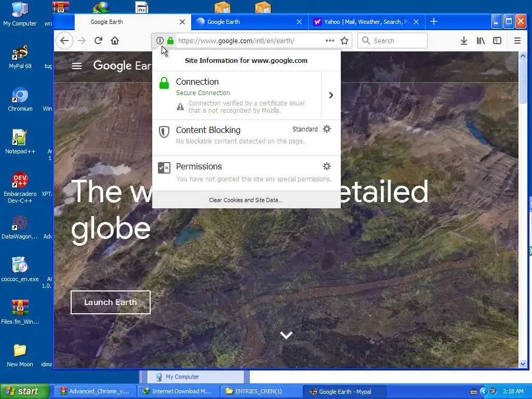Click the Secure Connection text
Viewport: 532px width, 399px height.
tap(203, 93)
